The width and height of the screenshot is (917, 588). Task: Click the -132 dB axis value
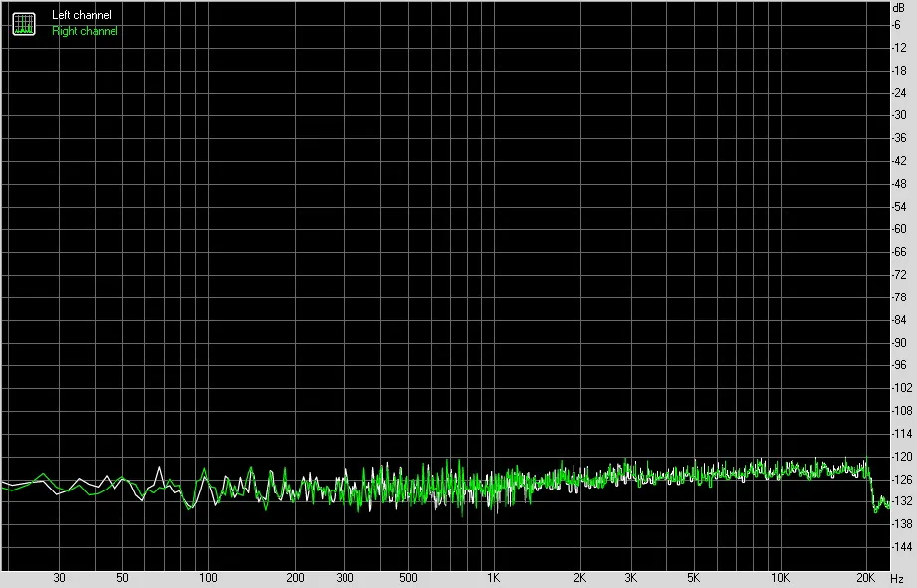[901, 501]
